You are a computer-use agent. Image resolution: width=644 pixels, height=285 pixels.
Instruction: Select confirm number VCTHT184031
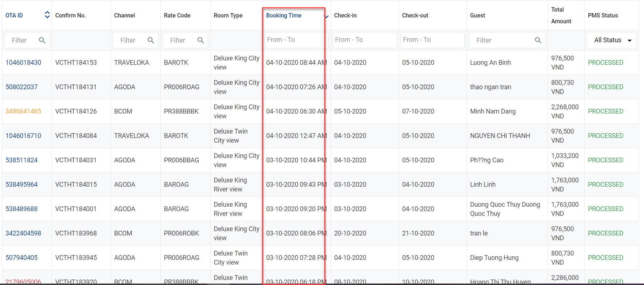coord(76,160)
